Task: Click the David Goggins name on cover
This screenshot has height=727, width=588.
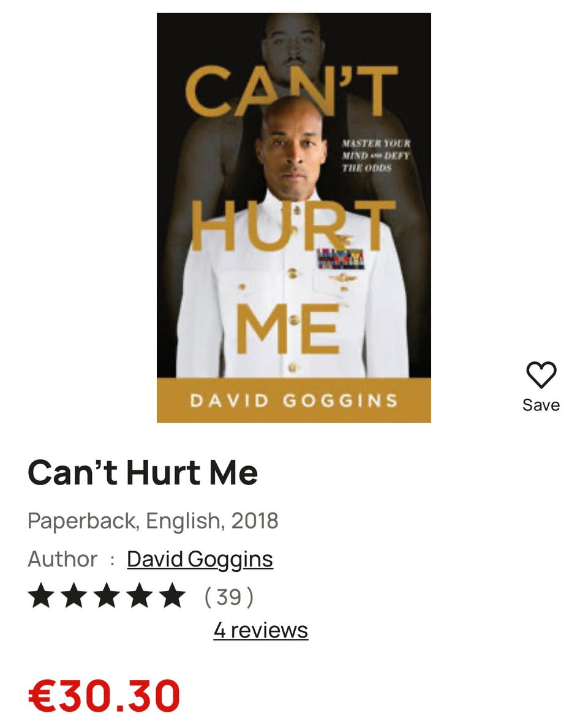Action: 294,401
